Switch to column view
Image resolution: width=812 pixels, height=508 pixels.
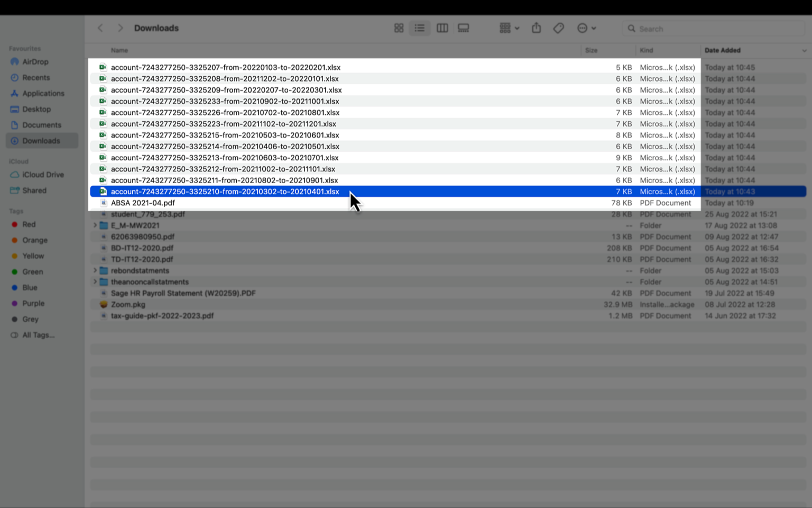[442, 28]
